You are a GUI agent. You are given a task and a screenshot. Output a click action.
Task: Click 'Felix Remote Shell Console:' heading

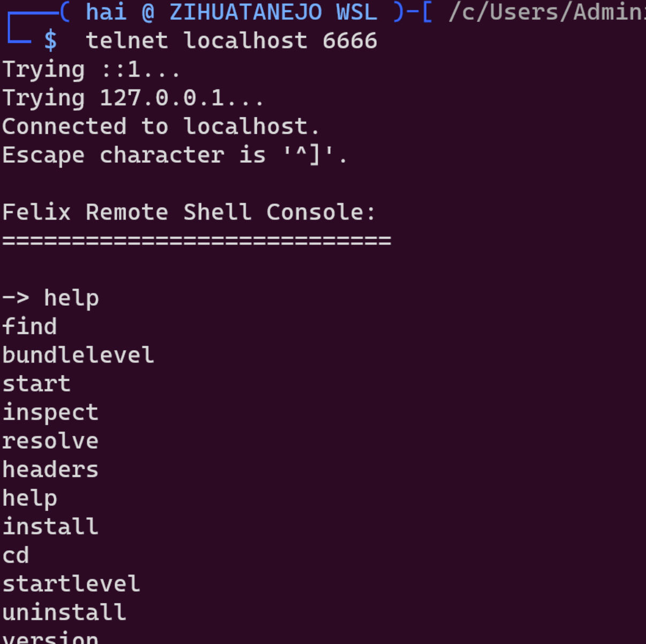tap(189, 212)
